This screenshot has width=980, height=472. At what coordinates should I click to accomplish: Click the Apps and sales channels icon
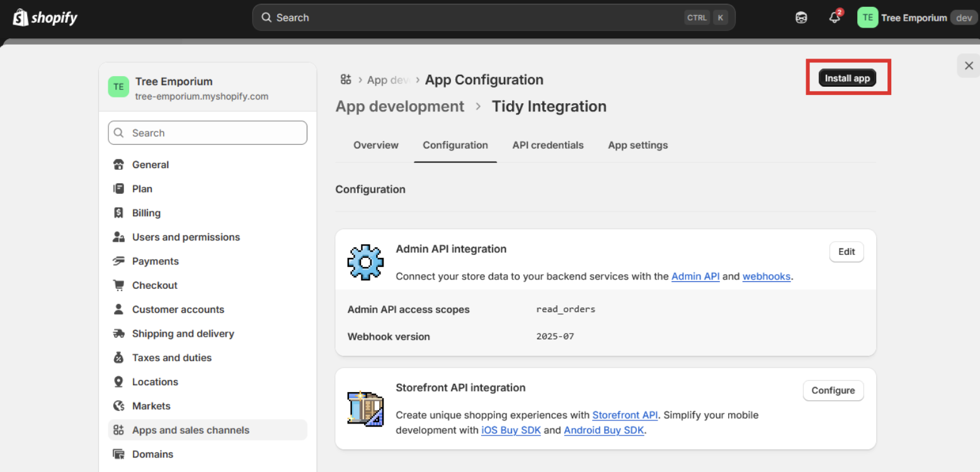click(x=118, y=430)
